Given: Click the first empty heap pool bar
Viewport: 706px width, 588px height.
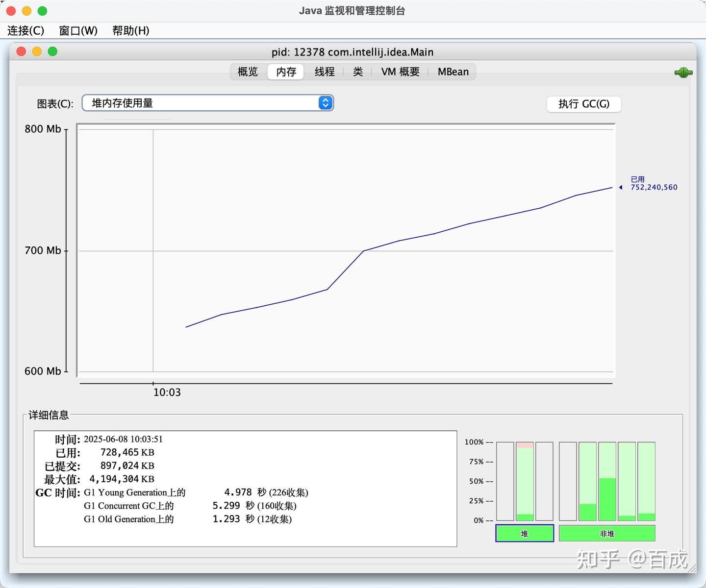Looking at the screenshot, I should coord(505,480).
